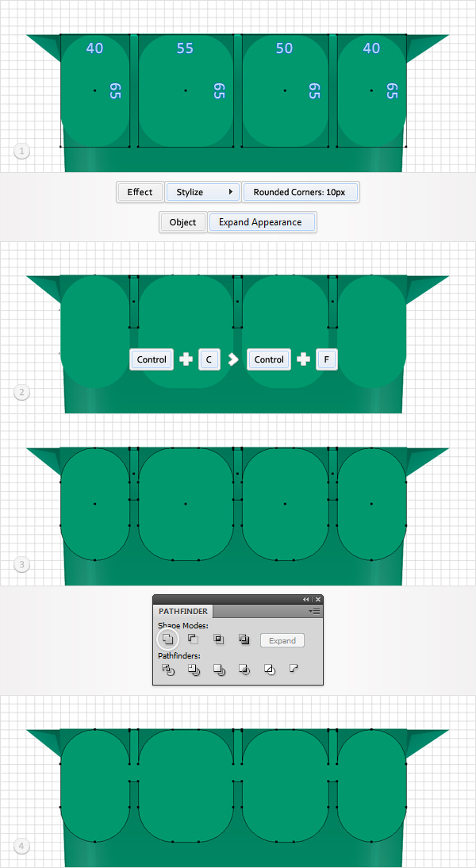The width and height of the screenshot is (476, 868).
Task: Click the Minus Back pathfinder icon
Action: [294, 669]
